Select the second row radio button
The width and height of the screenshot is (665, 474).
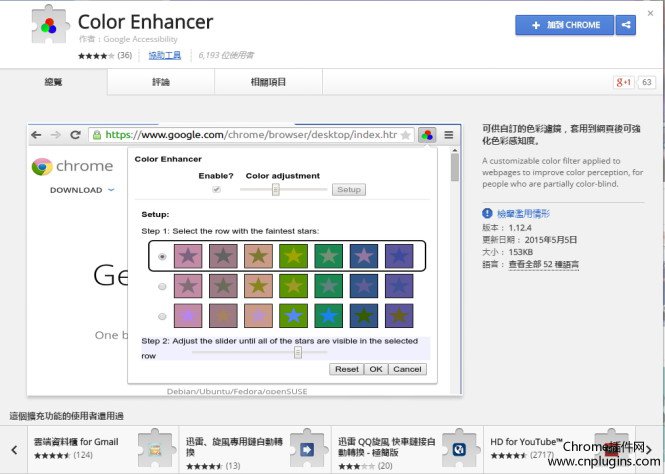(x=162, y=286)
